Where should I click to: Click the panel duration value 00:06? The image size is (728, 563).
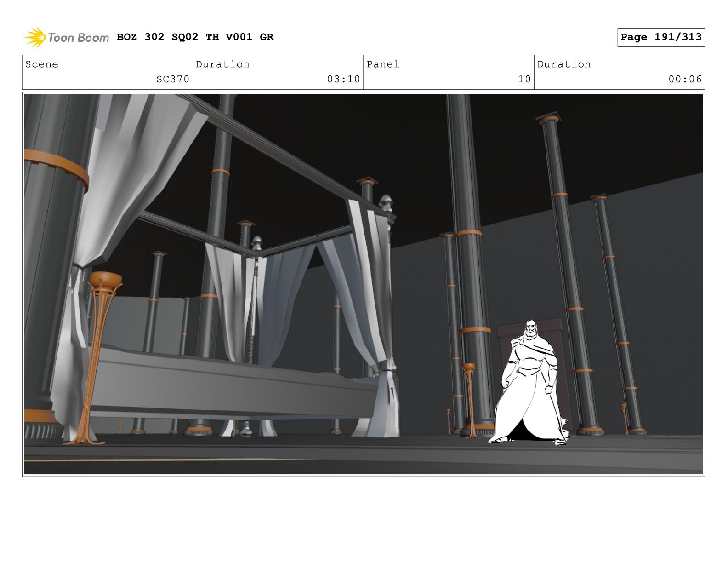pyautogui.click(x=685, y=79)
